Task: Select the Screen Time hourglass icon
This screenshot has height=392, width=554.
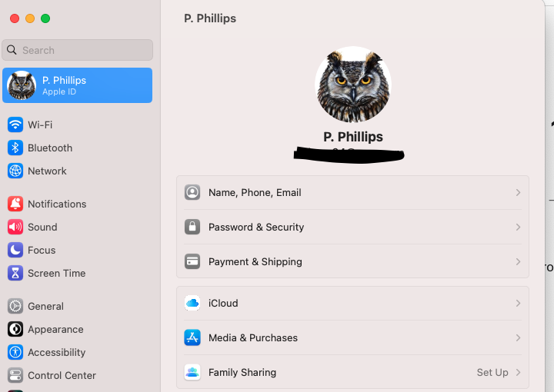Action: tap(15, 273)
